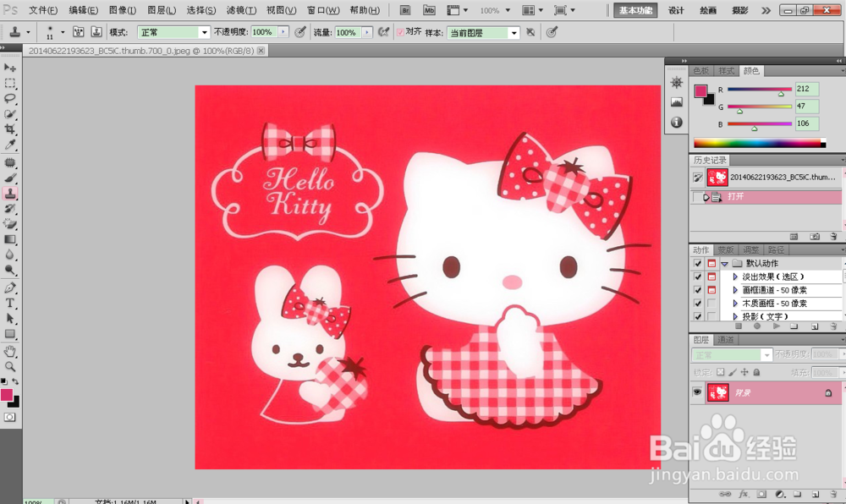This screenshot has width=846, height=504.
Task: Launch Mini Bridge with the Mb icon
Action: (429, 10)
